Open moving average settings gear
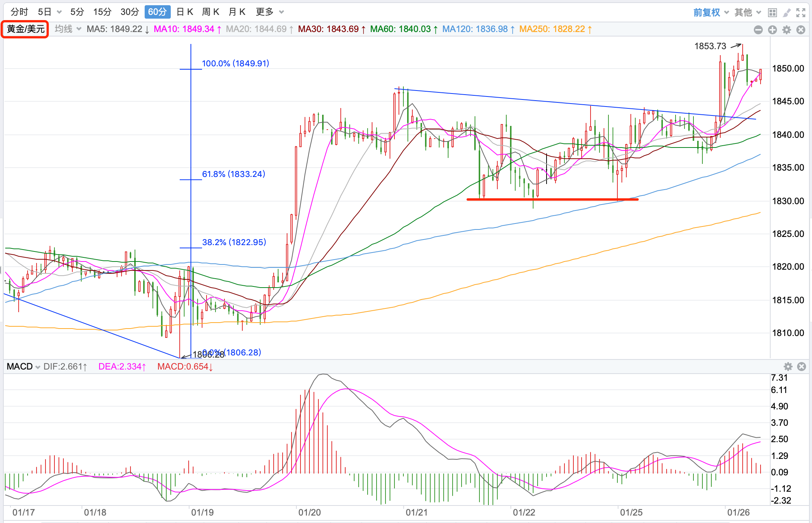Viewport: 812px width, 523px height. pos(787,30)
